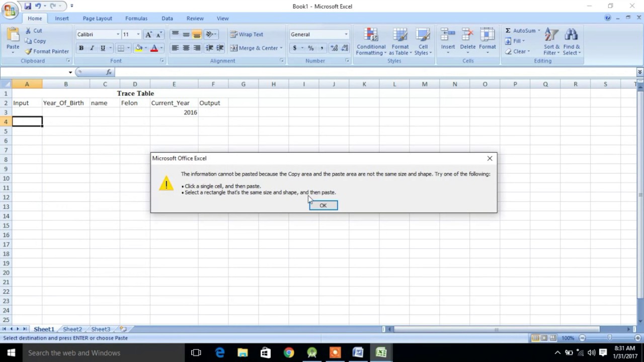This screenshot has height=362, width=644.
Task: Toggle Align Text Left
Action: tap(175, 48)
